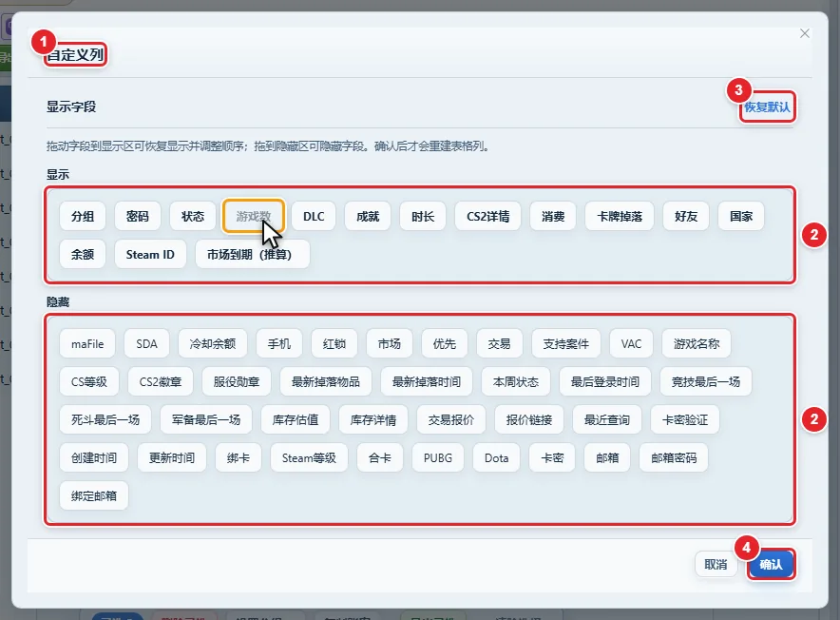Image resolution: width=840 pixels, height=620 pixels.
Task: Click the hidden 卡密 chip
Action: [552, 458]
